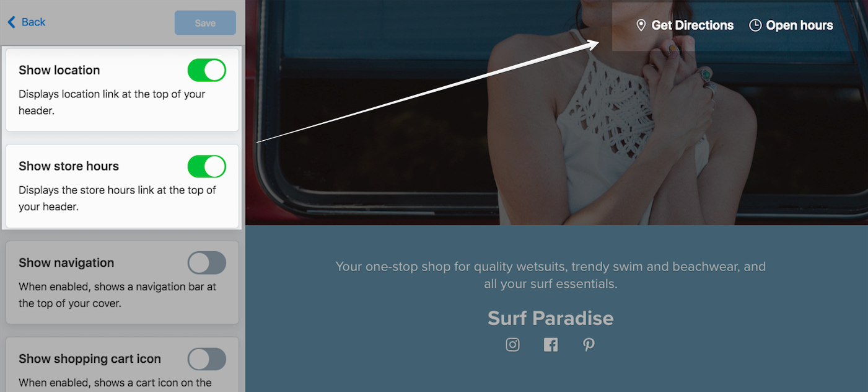Click the clock icon beside Open hours
This screenshot has width=868, height=392.
[755, 25]
